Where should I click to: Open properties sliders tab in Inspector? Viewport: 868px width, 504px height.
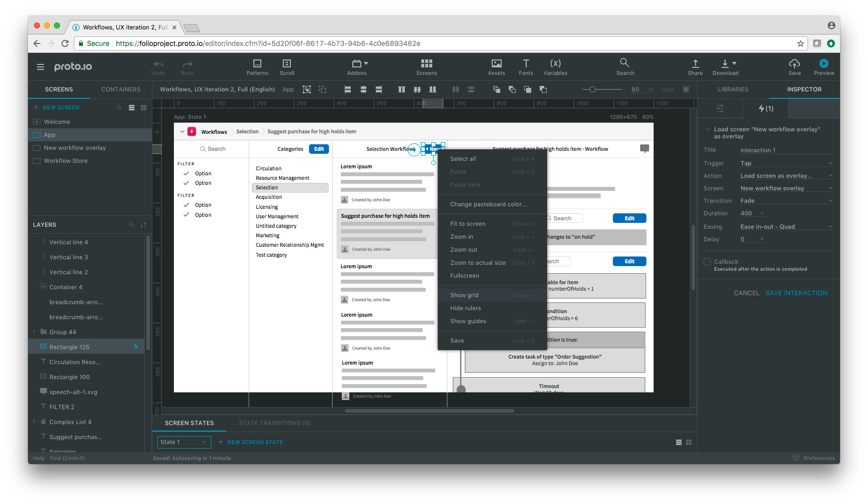(x=720, y=108)
